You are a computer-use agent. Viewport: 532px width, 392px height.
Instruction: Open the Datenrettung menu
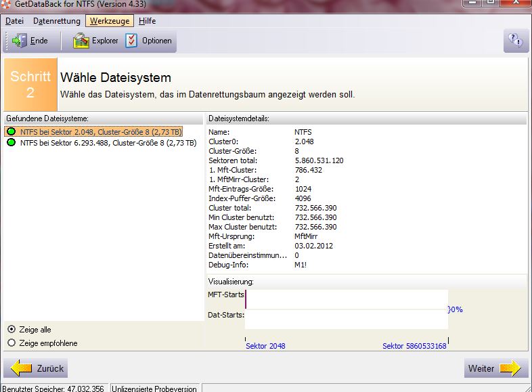57,21
